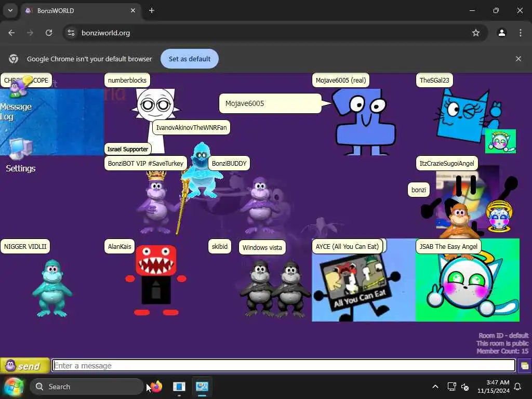Viewport: 532px width, 399px height.
Task: Click AlanKais red monster avatar
Action: point(156,280)
